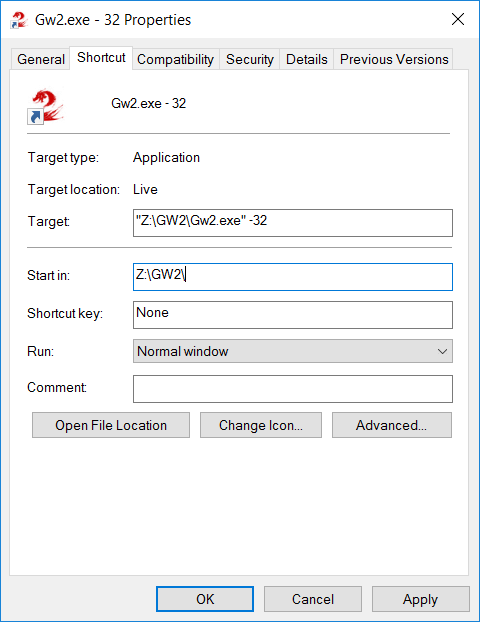480x622 pixels.
Task: Click Open File Location button
Action: tap(111, 425)
